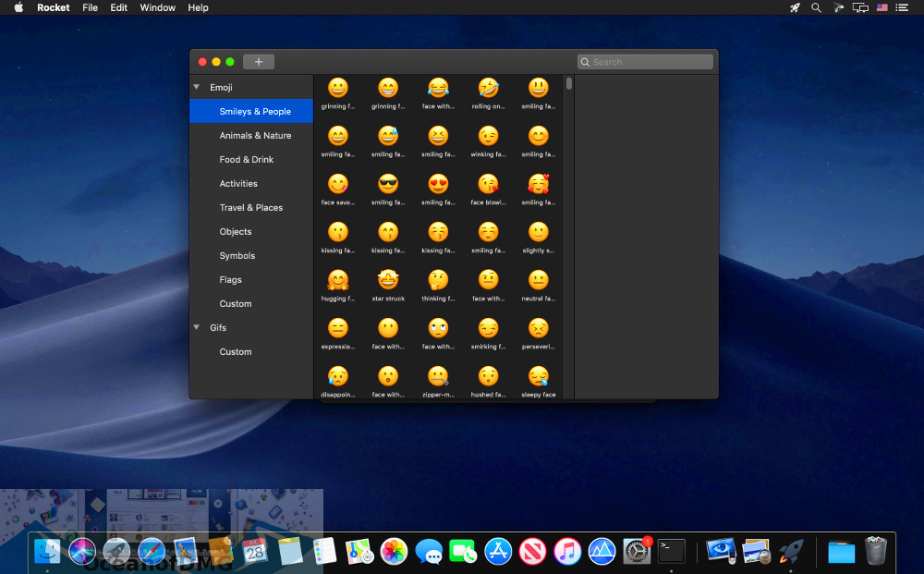Open the App Store from the Dock

(499, 552)
